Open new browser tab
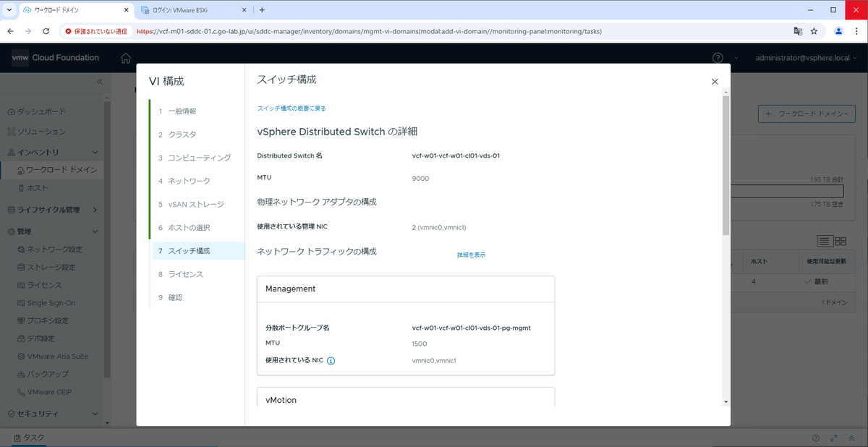868x447 pixels. (262, 10)
